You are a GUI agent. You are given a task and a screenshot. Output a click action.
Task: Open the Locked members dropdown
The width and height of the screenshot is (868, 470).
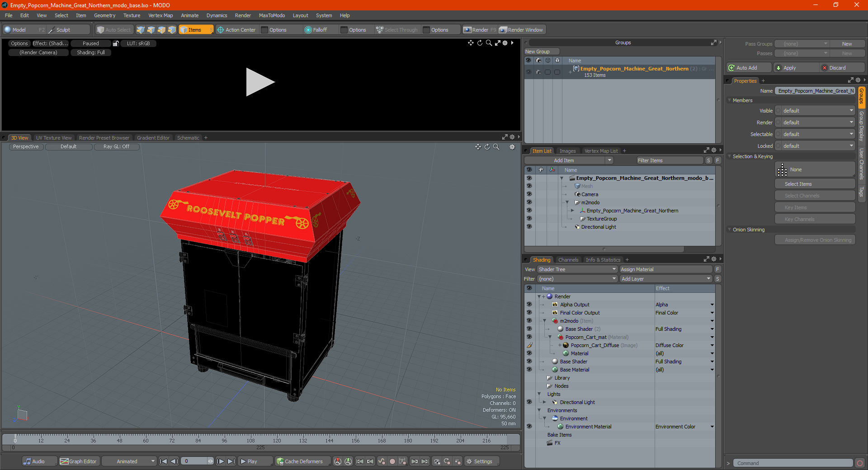click(815, 146)
